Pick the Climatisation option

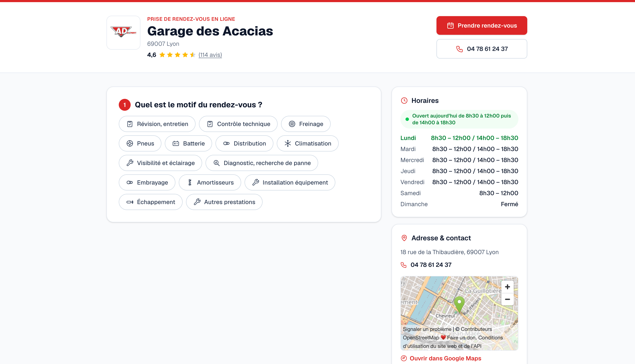tap(308, 143)
